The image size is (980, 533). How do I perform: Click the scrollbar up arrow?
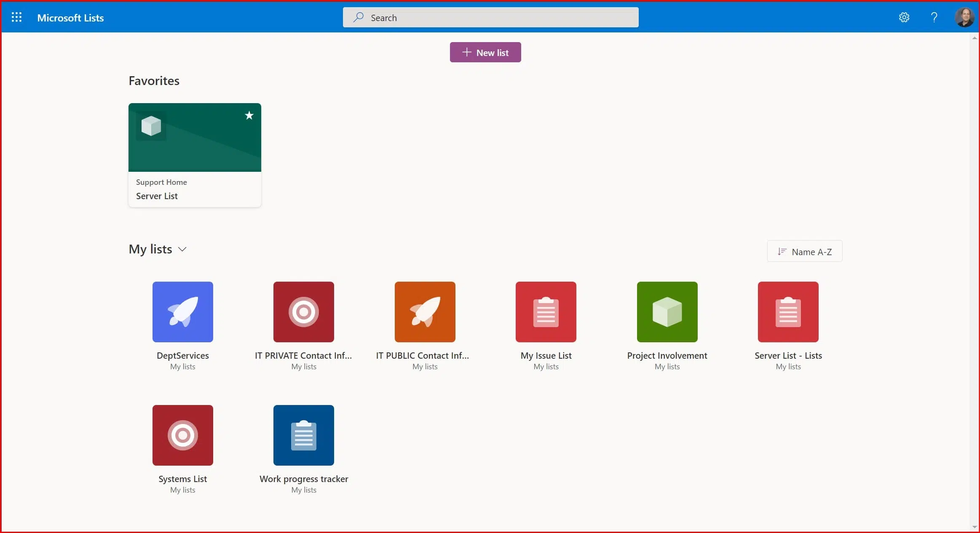click(x=975, y=38)
